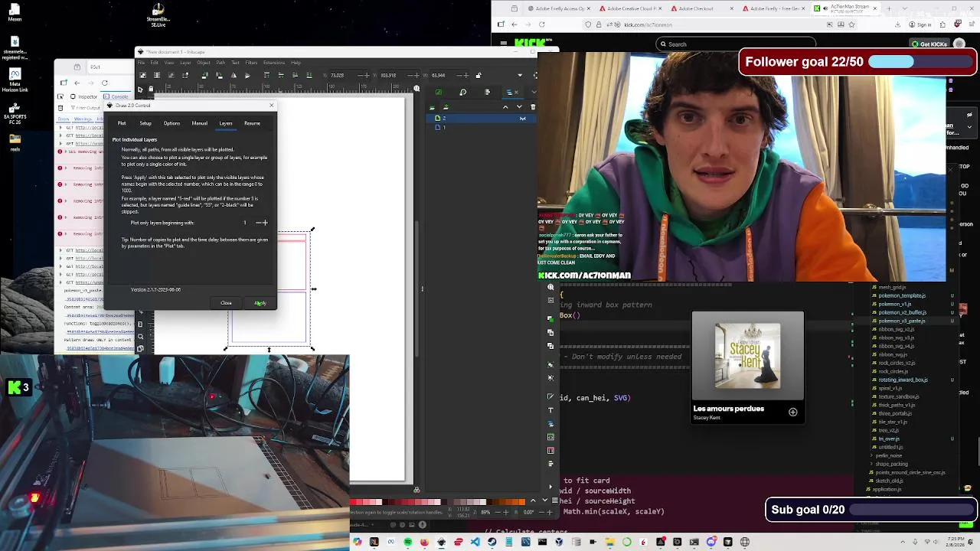
Task: Close the Layers docked panel tab
Action: tap(516, 93)
